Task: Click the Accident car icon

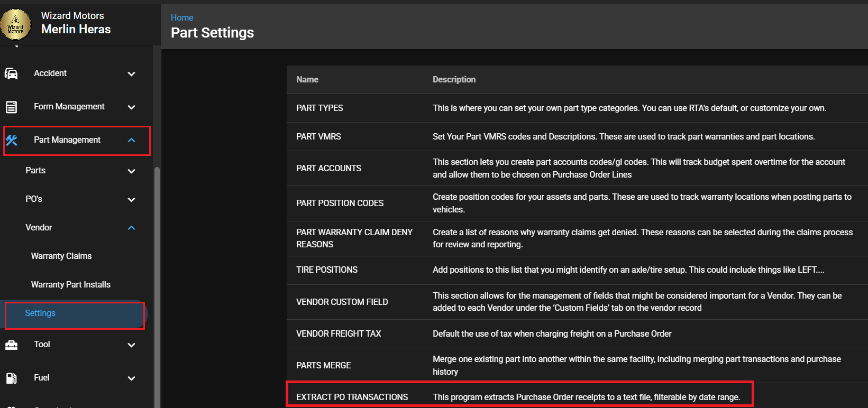Action: click(11, 73)
